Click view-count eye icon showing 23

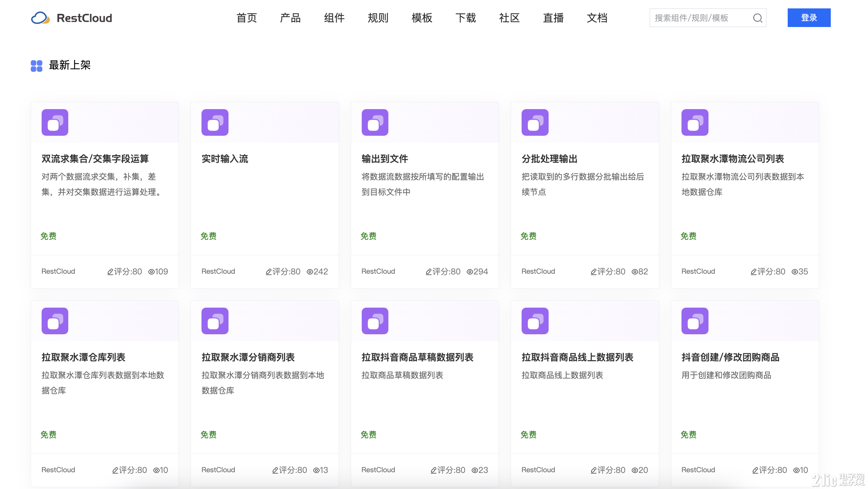coord(475,470)
